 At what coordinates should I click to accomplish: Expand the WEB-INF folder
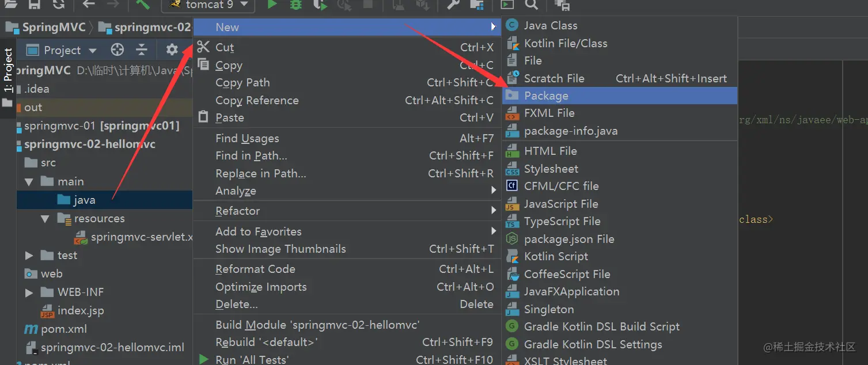click(x=29, y=292)
